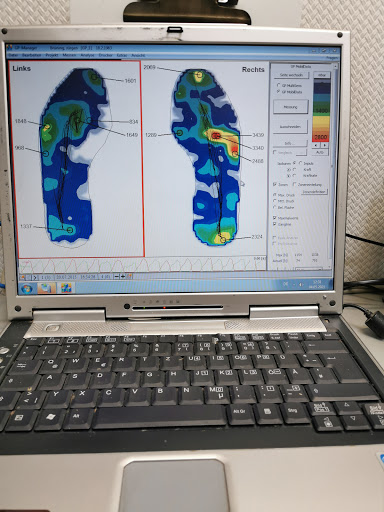This screenshot has height=512, width=384.
Task: Select the Impuls radio option
Action: click(x=300, y=163)
